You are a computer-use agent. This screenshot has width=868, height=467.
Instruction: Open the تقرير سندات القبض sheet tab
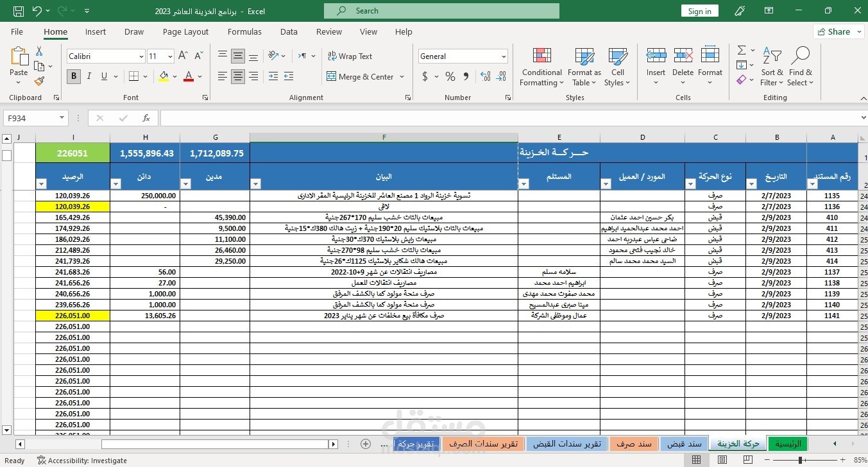pyautogui.click(x=567, y=444)
